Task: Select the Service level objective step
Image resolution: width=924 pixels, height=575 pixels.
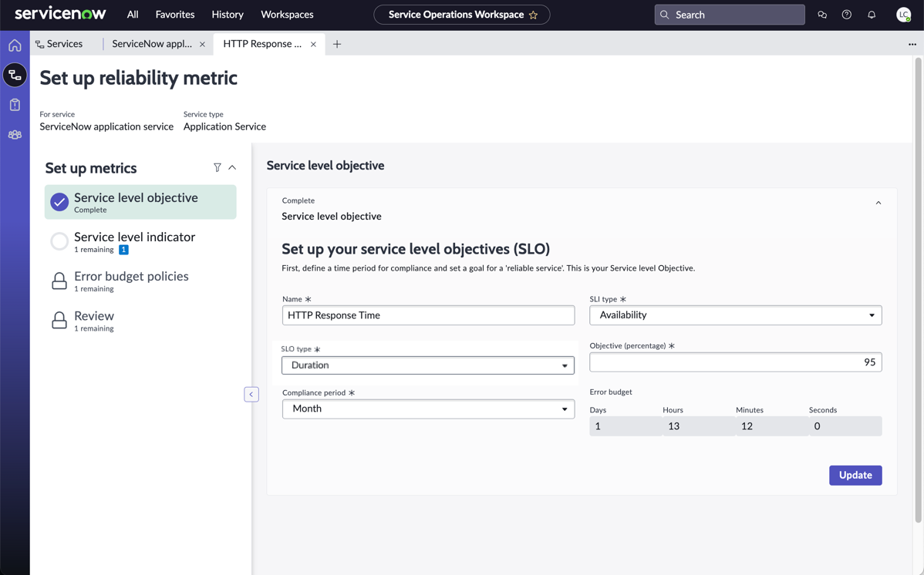Action: (140, 202)
